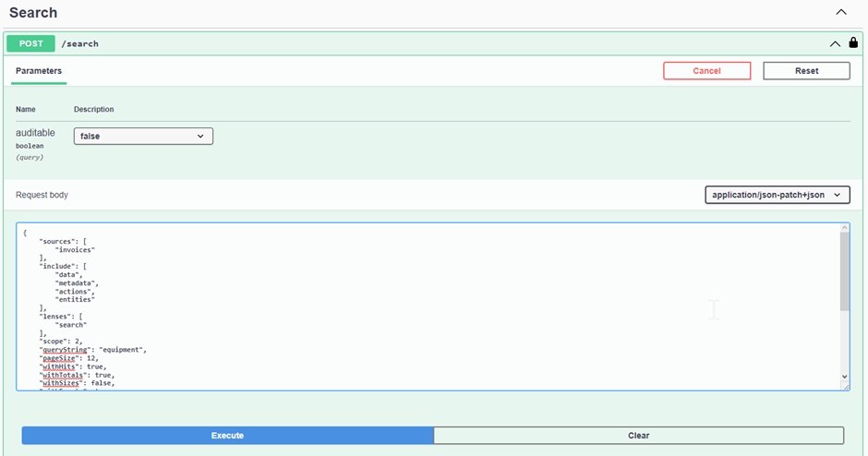This screenshot has width=868, height=456.
Task: Click the request body scrollbar thumb
Action: 844,270
